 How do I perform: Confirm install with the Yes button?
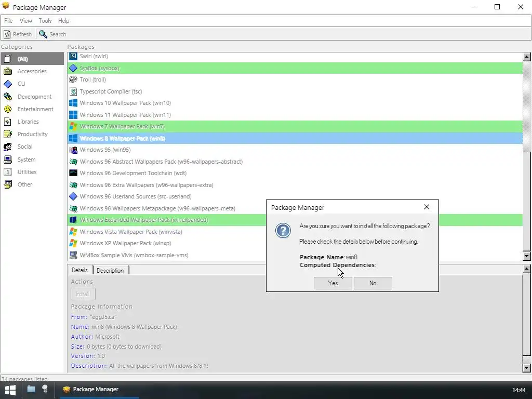pyautogui.click(x=332, y=283)
